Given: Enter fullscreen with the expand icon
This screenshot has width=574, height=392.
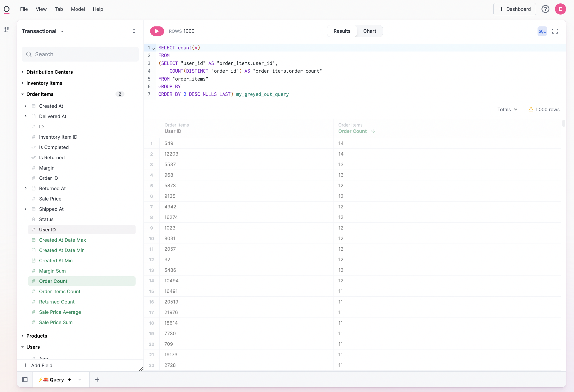Looking at the screenshot, I should click(x=555, y=31).
